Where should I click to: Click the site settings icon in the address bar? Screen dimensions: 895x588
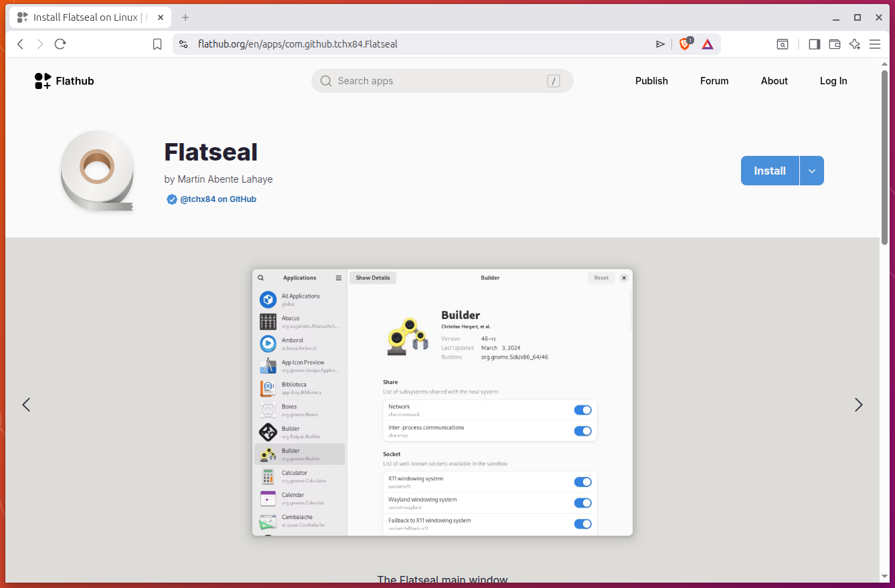(x=183, y=44)
